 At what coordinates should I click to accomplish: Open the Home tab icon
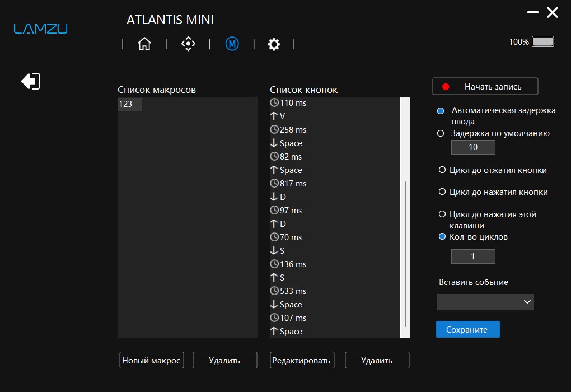pos(144,44)
